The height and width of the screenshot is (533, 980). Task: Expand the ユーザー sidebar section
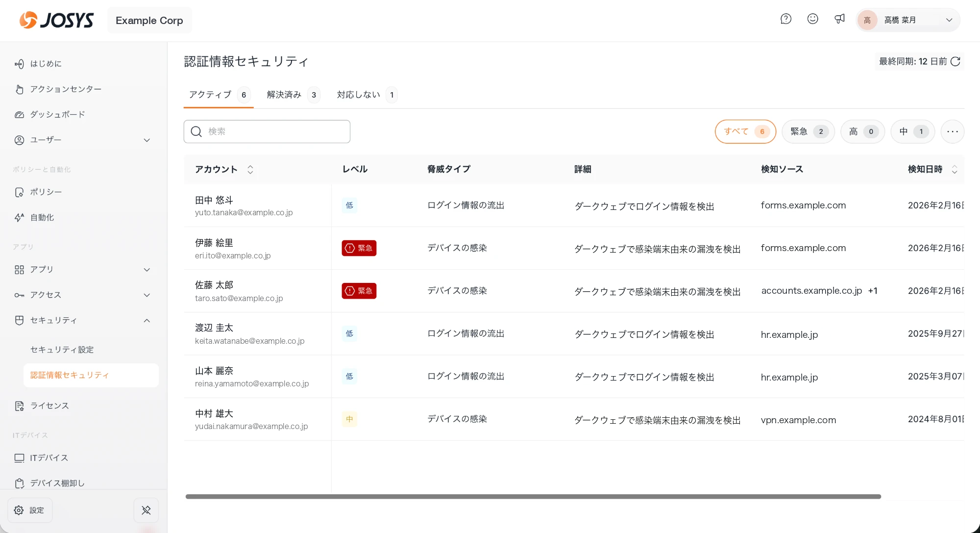pyautogui.click(x=83, y=140)
